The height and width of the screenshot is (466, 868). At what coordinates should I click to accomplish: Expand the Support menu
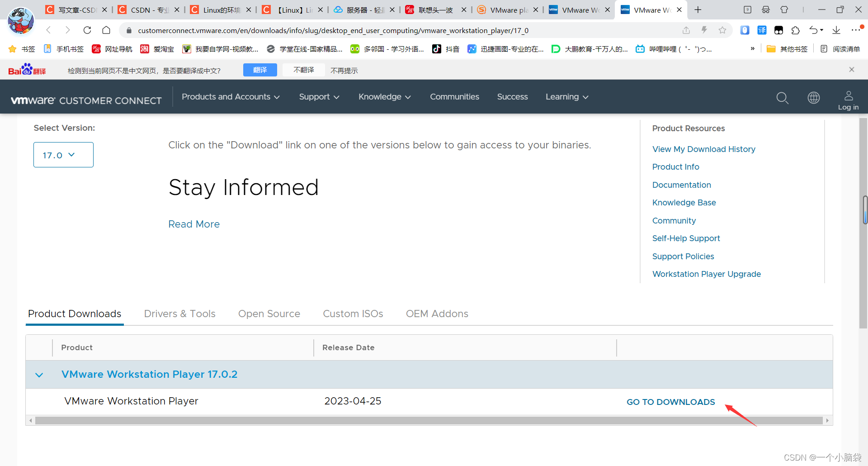319,97
